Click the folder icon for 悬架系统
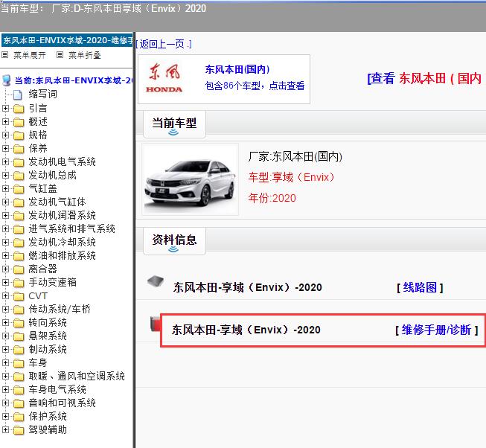 [x=19, y=336]
